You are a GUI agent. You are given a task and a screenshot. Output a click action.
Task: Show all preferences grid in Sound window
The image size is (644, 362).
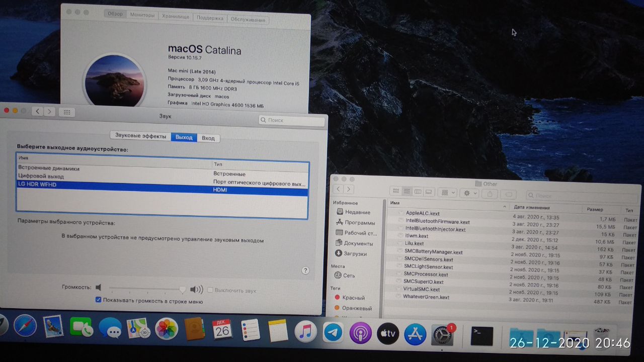(x=67, y=113)
